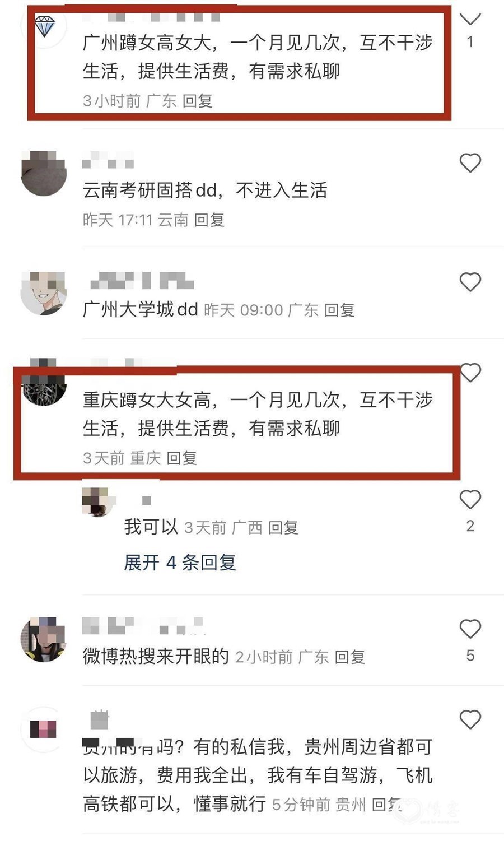The image size is (504, 841).
Task: Like the 我可以 reply
Action: 470,499
